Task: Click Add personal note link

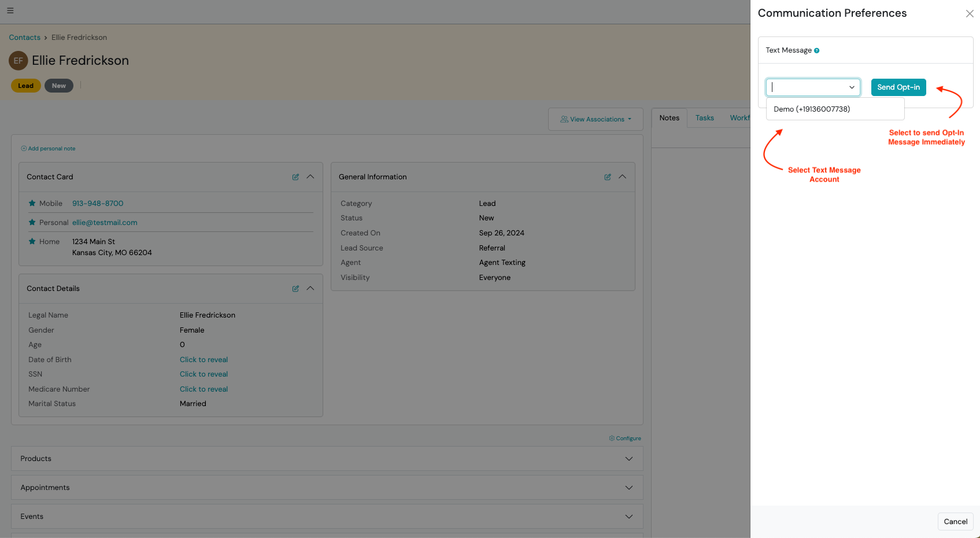Action: click(x=49, y=149)
